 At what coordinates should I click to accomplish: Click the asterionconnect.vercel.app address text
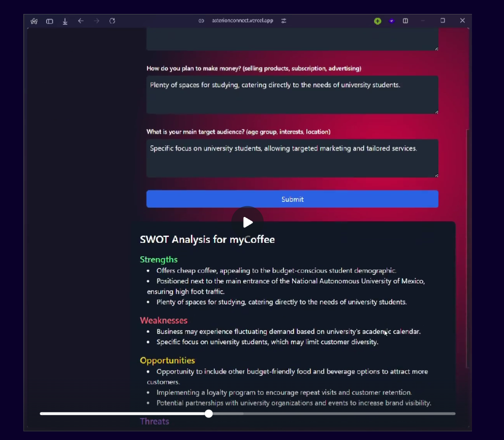[x=242, y=21]
